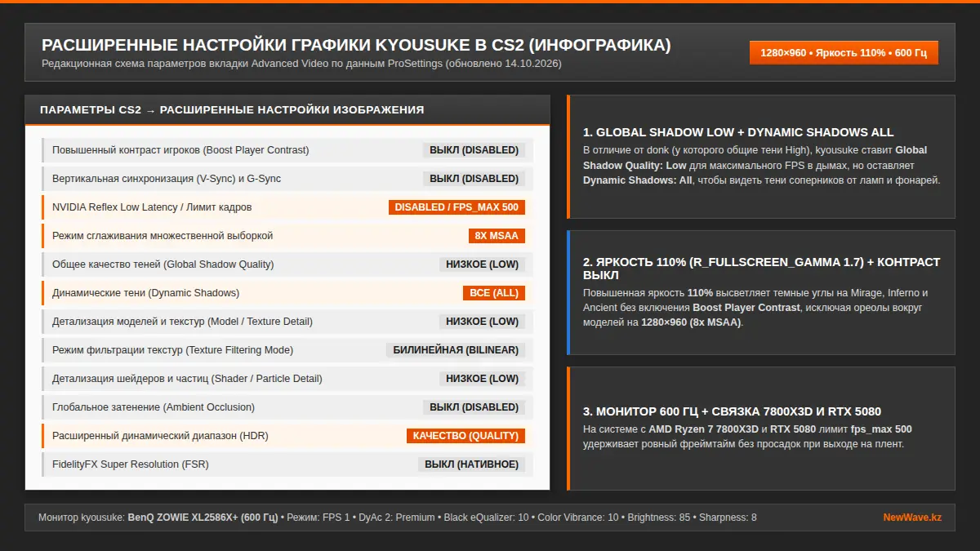Select the КАЧЕСТВО (QUALITY) HDR value
Viewport: 980px width, 551px height.
pos(465,436)
